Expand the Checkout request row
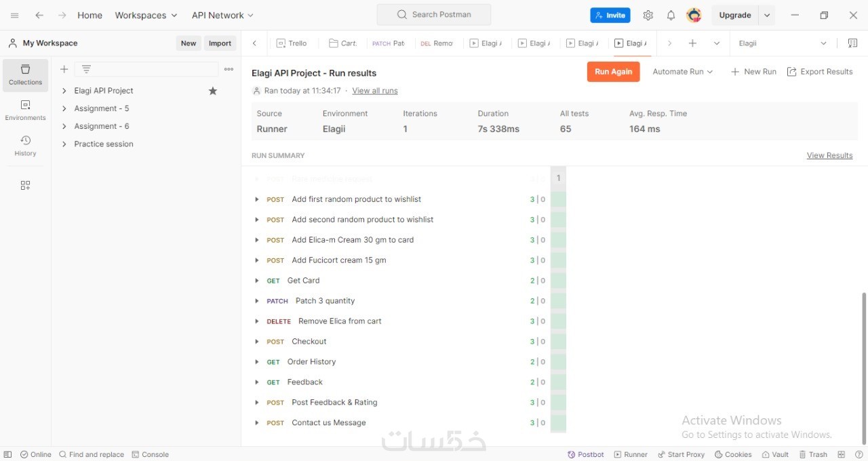Viewport: 868px width, 461px height. coord(257,342)
